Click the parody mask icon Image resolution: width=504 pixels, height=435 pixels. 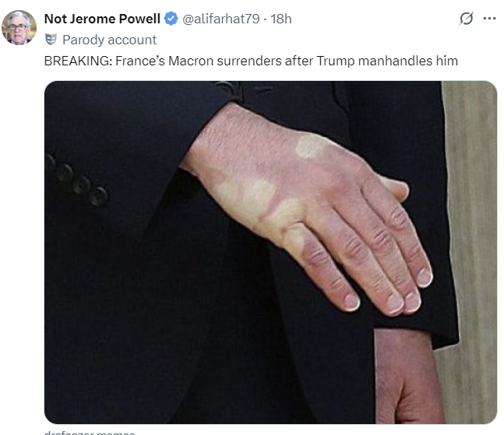tap(51, 40)
